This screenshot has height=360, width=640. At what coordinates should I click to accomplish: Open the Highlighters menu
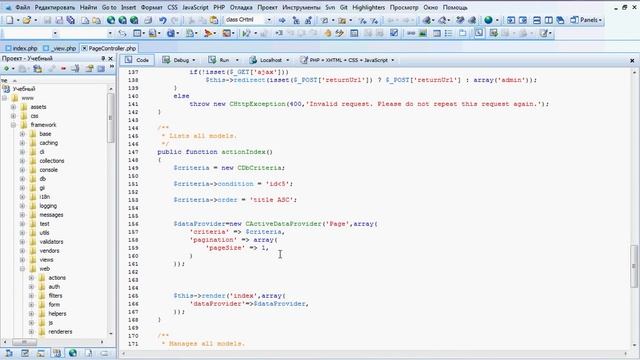(x=368, y=7)
